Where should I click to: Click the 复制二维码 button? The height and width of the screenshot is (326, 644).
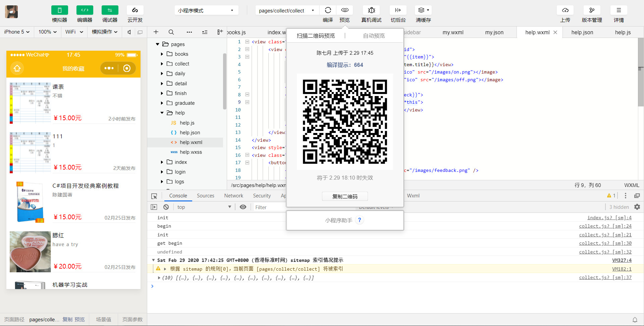click(345, 196)
